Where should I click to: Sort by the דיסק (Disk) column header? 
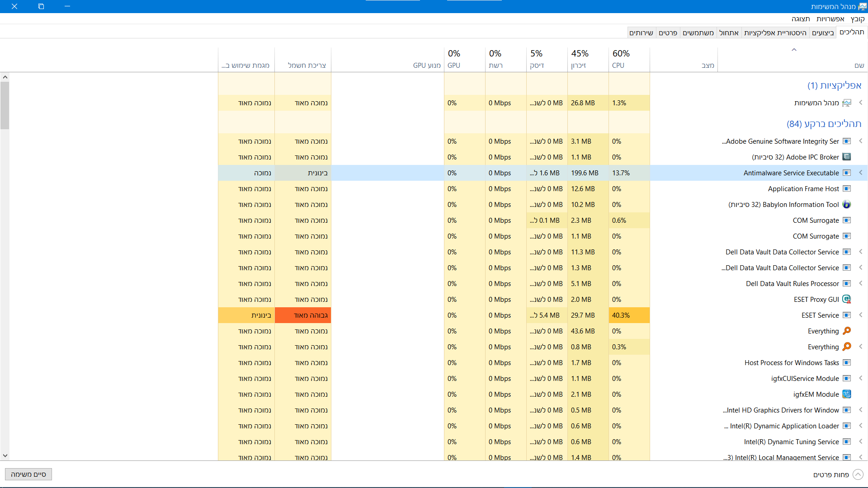pyautogui.click(x=547, y=59)
